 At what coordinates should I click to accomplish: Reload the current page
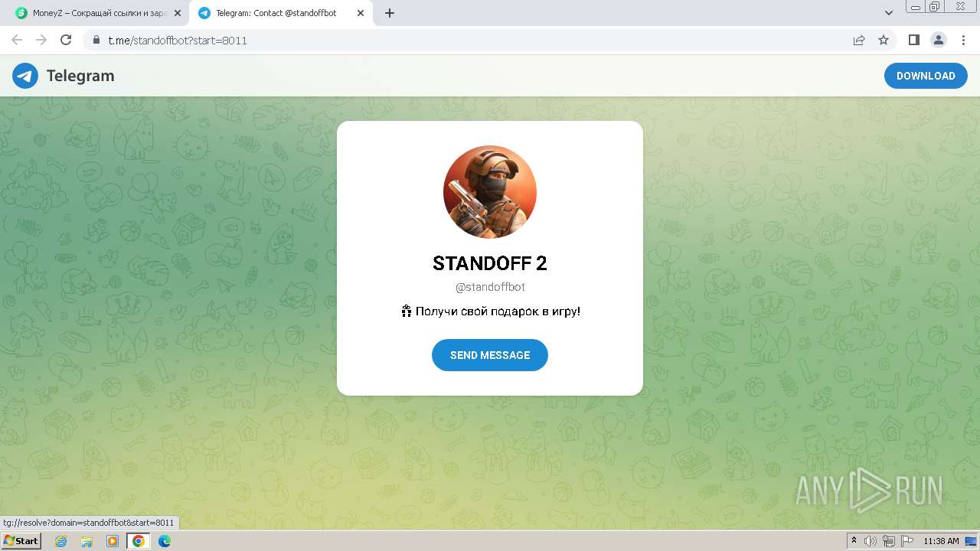66,40
